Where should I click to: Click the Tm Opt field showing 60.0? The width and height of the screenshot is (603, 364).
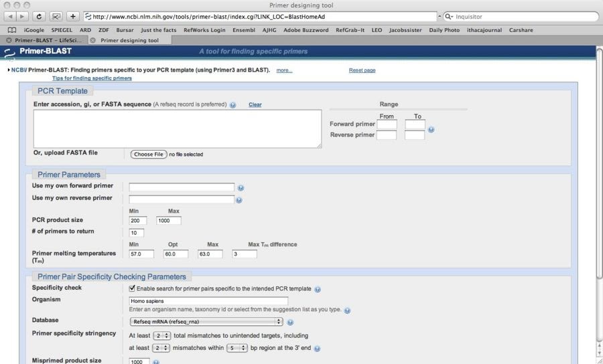pyautogui.click(x=176, y=254)
